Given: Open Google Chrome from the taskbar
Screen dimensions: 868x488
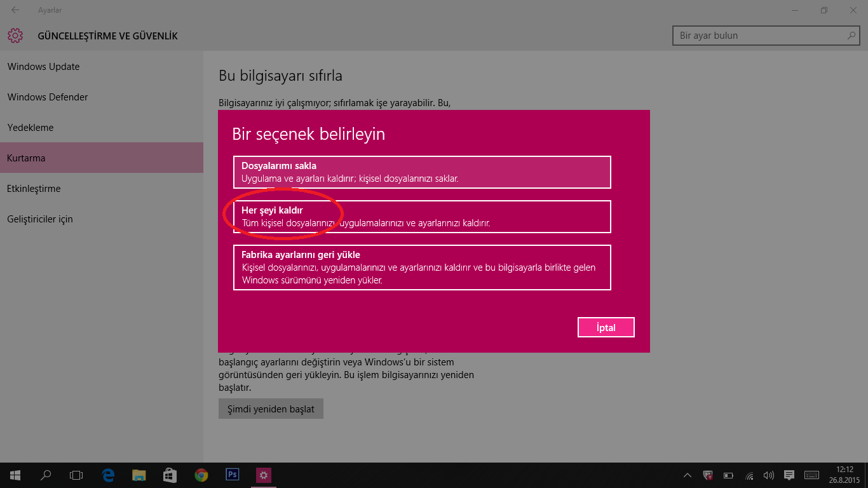Looking at the screenshot, I should (201, 475).
